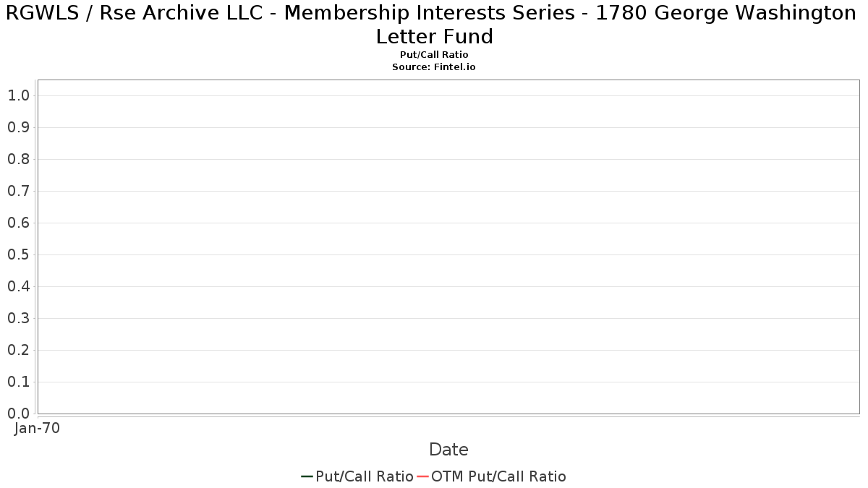This screenshot has height=488, width=868.
Task: Click the red OTM Put/Call Ratio line swatch
Action: (422, 476)
